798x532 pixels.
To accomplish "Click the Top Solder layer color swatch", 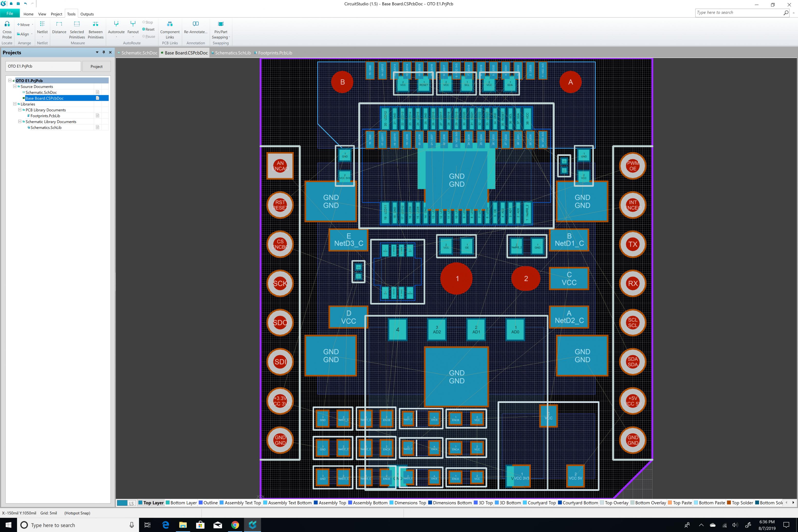I will [729, 503].
